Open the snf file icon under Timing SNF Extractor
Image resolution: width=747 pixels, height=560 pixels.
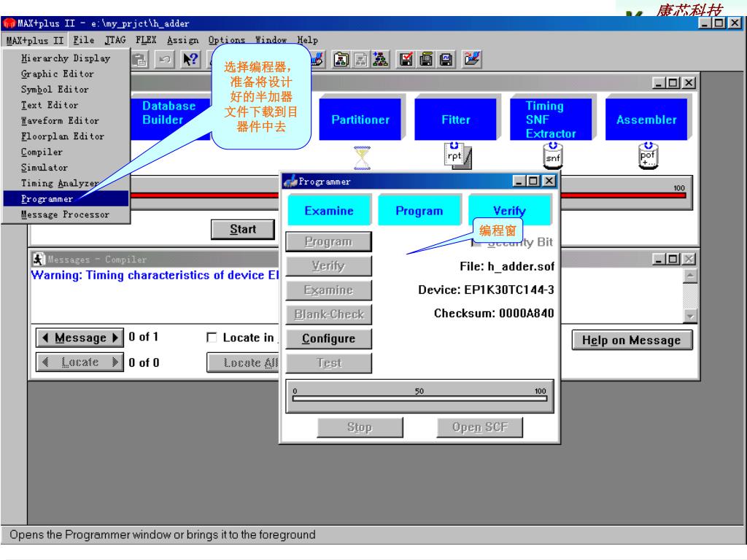553,156
